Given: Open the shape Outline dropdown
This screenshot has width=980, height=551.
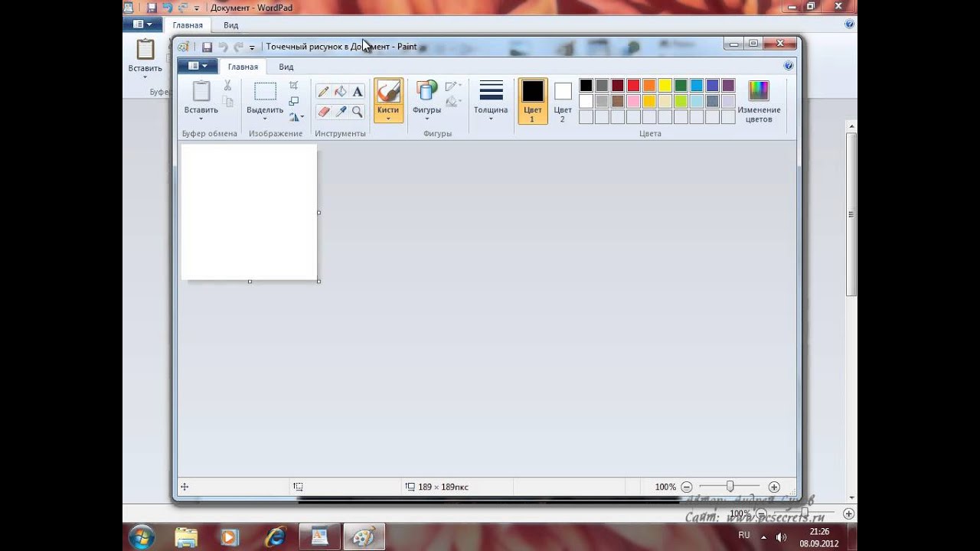Looking at the screenshot, I should [x=454, y=86].
